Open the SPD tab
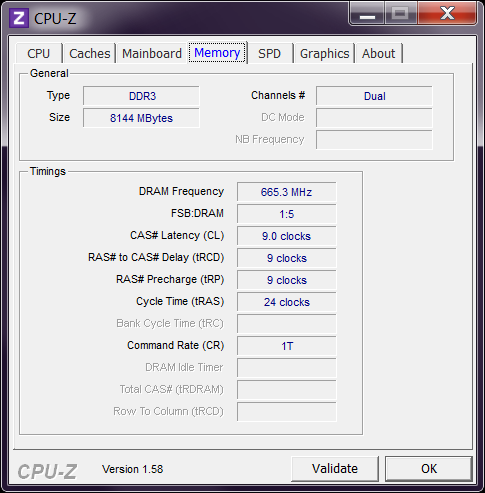Viewport: 485px width, 493px height. tap(269, 54)
